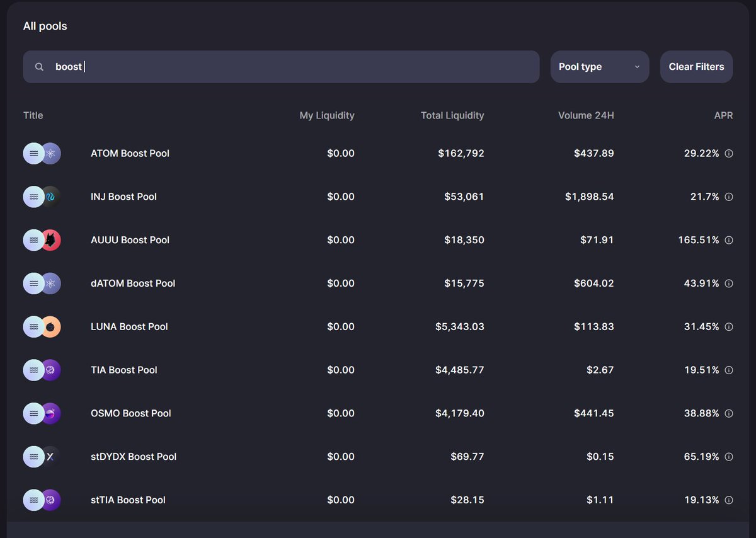Click stDYDX Boost Pool token pair icon

point(42,457)
